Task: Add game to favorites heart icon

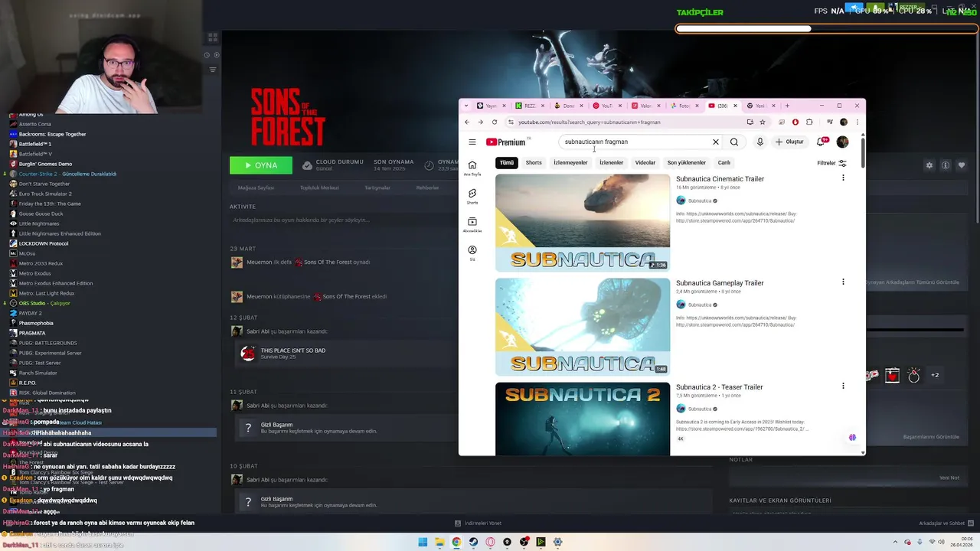Action: (x=962, y=165)
